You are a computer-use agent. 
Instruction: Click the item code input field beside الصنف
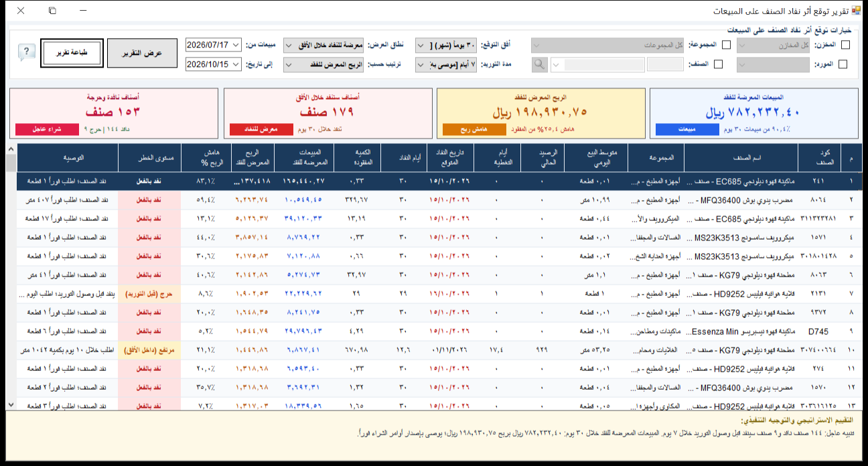click(x=665, y=65)
